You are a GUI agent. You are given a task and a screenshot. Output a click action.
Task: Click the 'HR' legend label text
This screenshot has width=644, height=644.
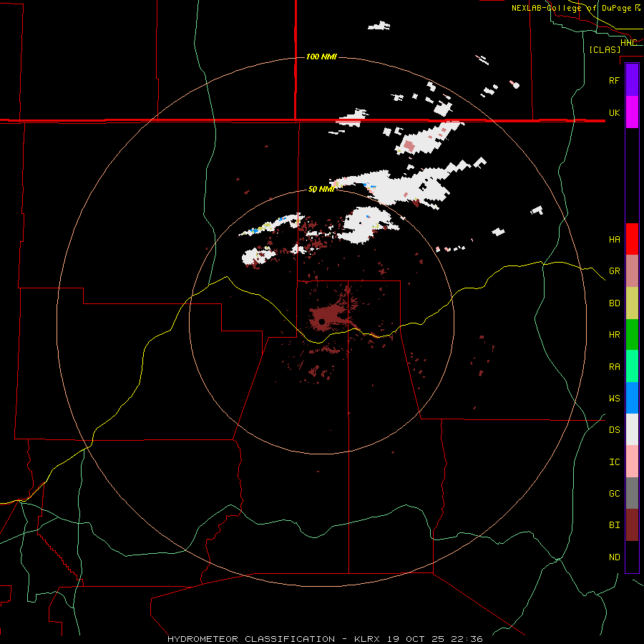(614, 335)
